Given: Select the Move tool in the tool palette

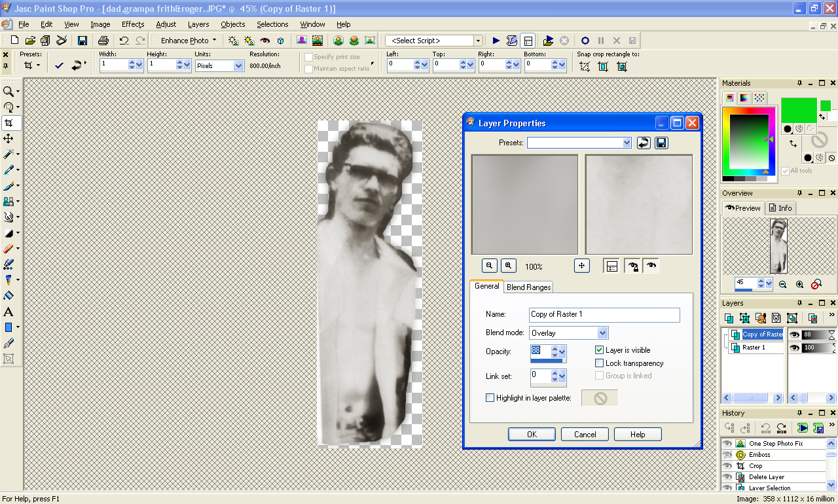Looking at the screenshot, I should click(9, 139).
